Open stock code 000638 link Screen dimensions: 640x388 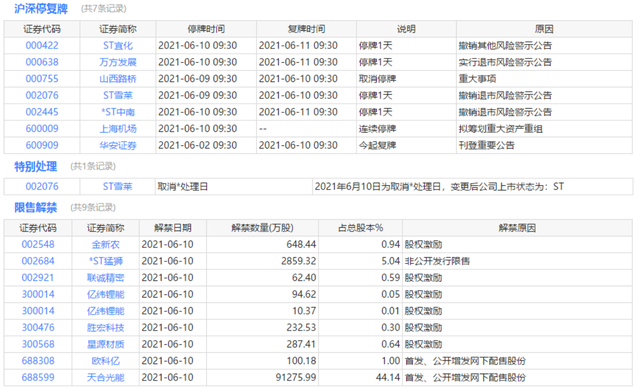tap(42, 62)
